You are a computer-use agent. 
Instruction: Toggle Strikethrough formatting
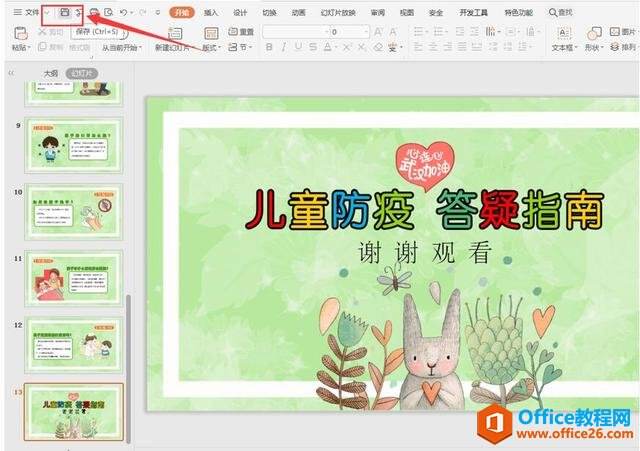(313, 47)
